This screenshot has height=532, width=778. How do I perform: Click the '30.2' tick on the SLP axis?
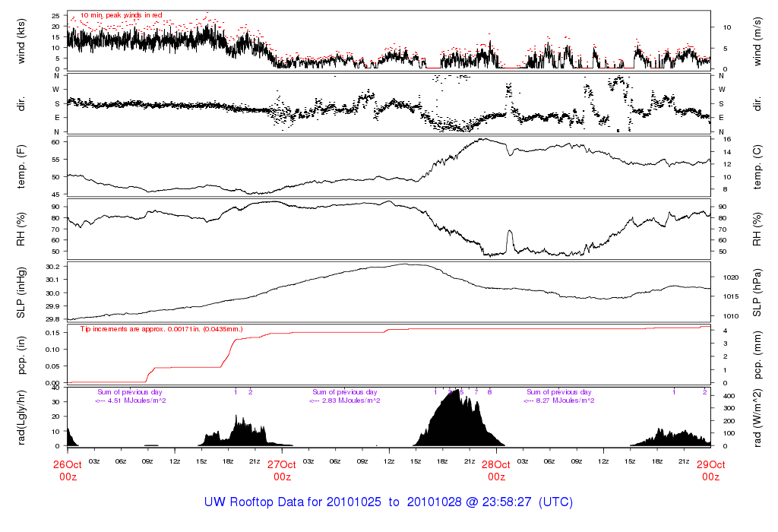coord(52,267)
